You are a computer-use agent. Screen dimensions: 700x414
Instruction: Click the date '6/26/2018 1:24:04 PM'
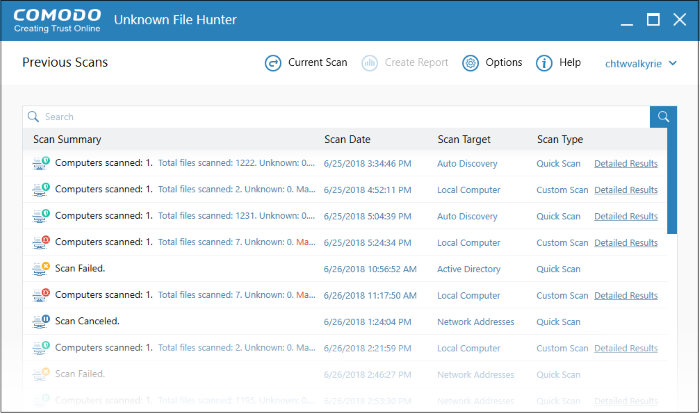[367, 322]
